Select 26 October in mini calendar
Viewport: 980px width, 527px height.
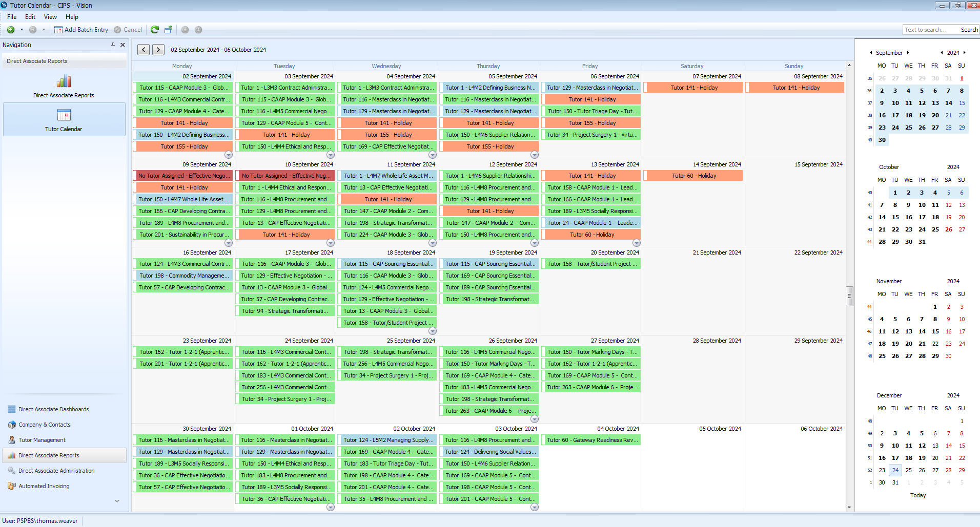(948, 229)
